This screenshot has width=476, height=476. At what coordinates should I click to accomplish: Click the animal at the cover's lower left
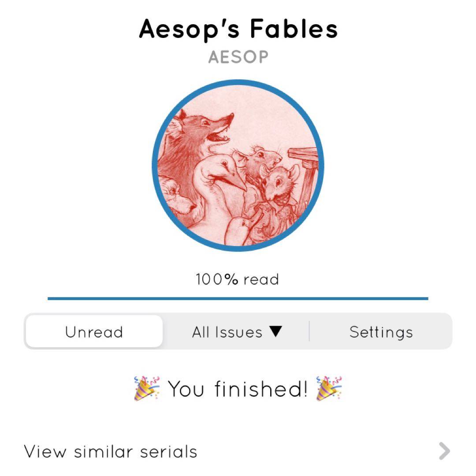point(174,196)
